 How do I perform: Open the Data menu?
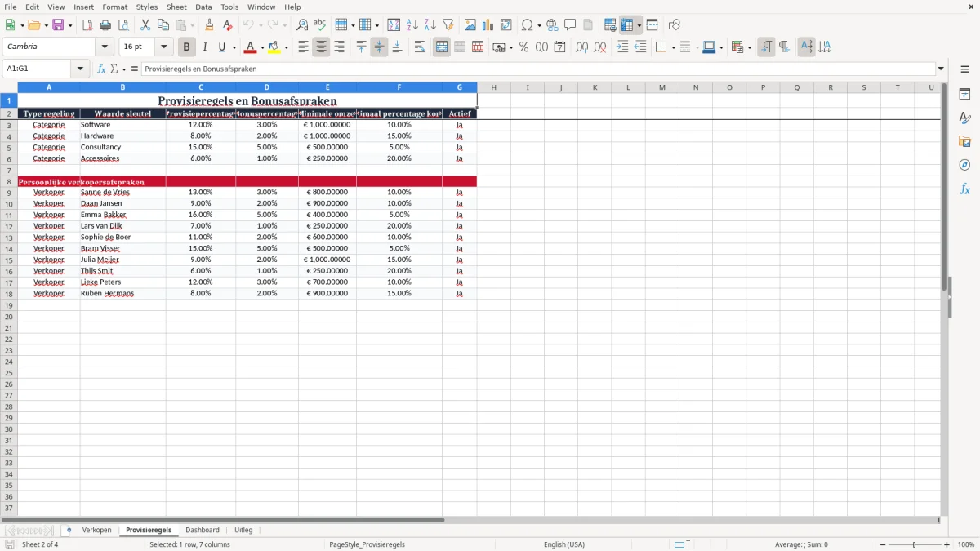coord(203,7)
